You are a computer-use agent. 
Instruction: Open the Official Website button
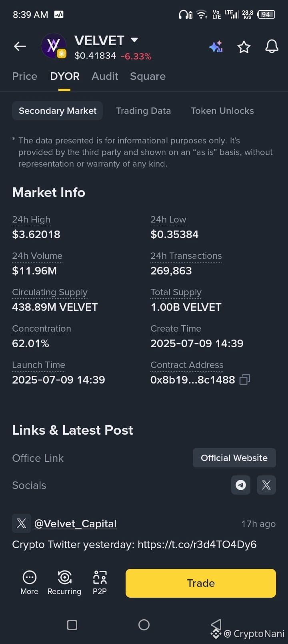234,458
